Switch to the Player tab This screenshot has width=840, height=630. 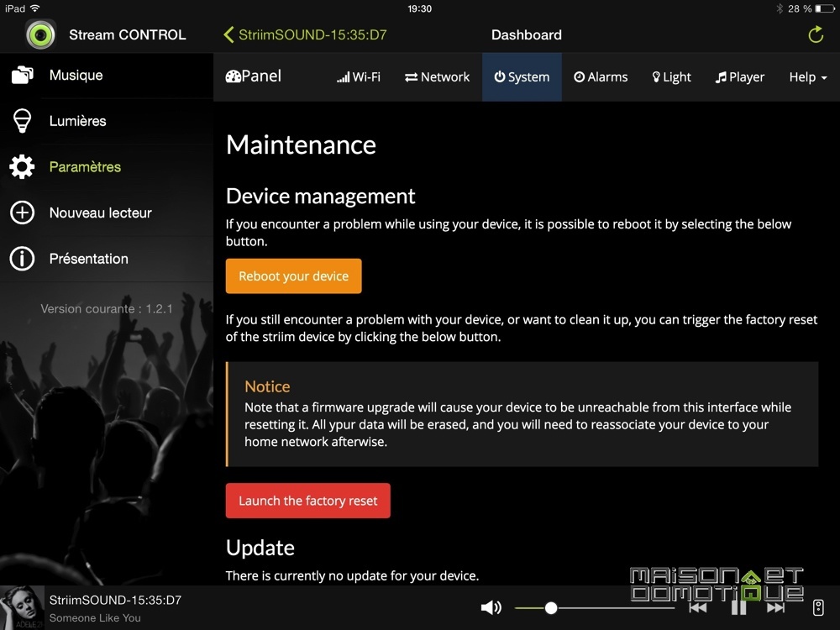(x=740, y=77)
